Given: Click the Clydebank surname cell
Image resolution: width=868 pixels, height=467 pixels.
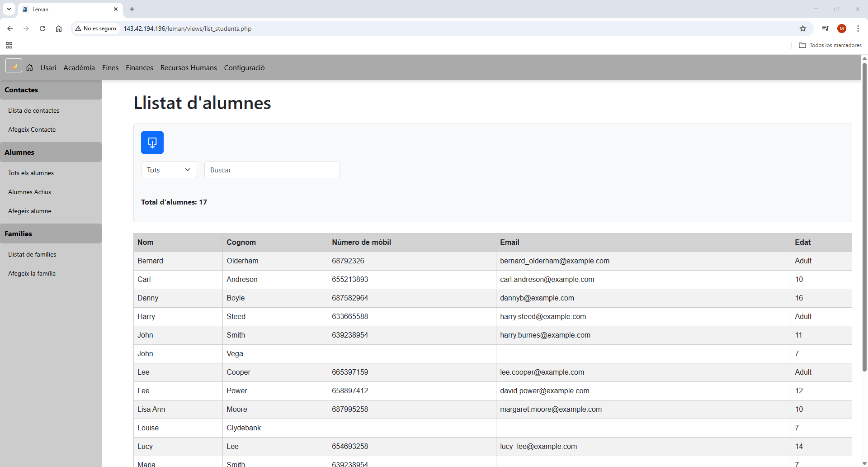Looking at the screenshot, I should pyautogui.click(x=275, y=428).
